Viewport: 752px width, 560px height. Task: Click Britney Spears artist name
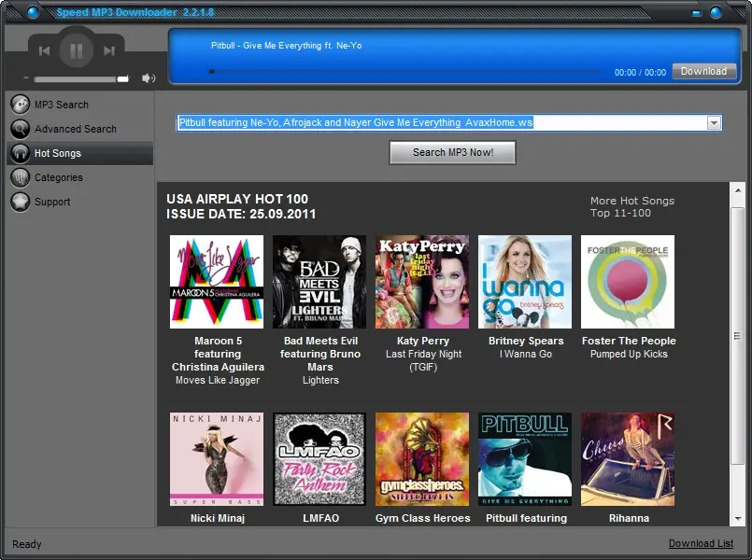pos(526,341)
